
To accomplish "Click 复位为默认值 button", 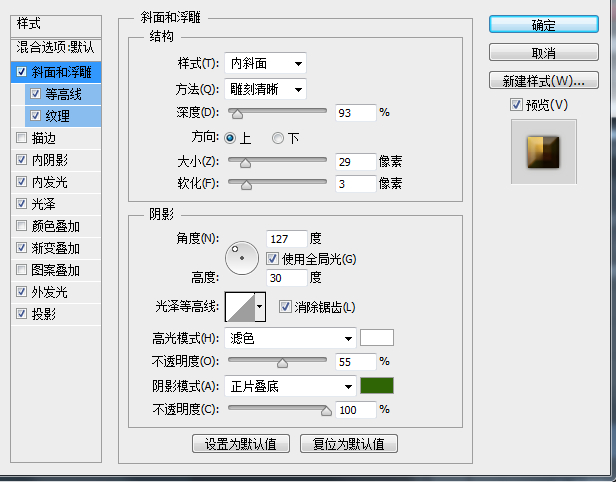I will pyautogui.click(x=349, y=444).
